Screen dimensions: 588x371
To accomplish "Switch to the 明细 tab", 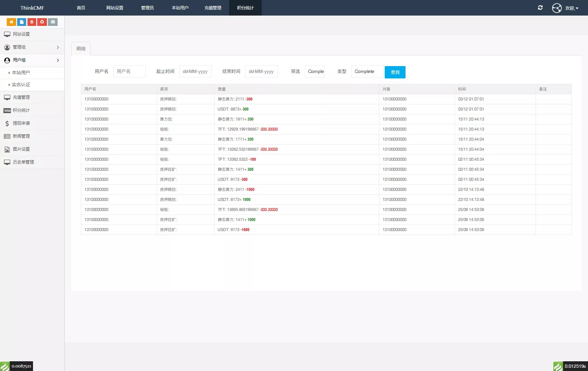I will [x=81, y=49].
